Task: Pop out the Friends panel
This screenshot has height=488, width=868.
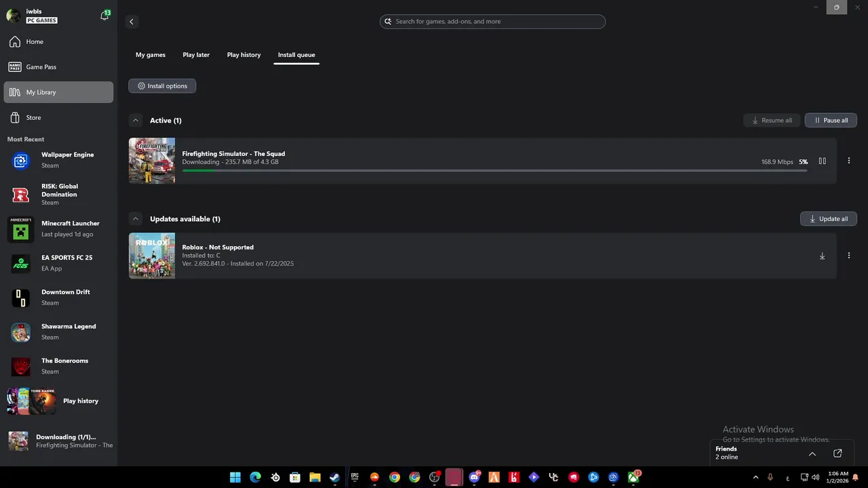Action: 837,453
